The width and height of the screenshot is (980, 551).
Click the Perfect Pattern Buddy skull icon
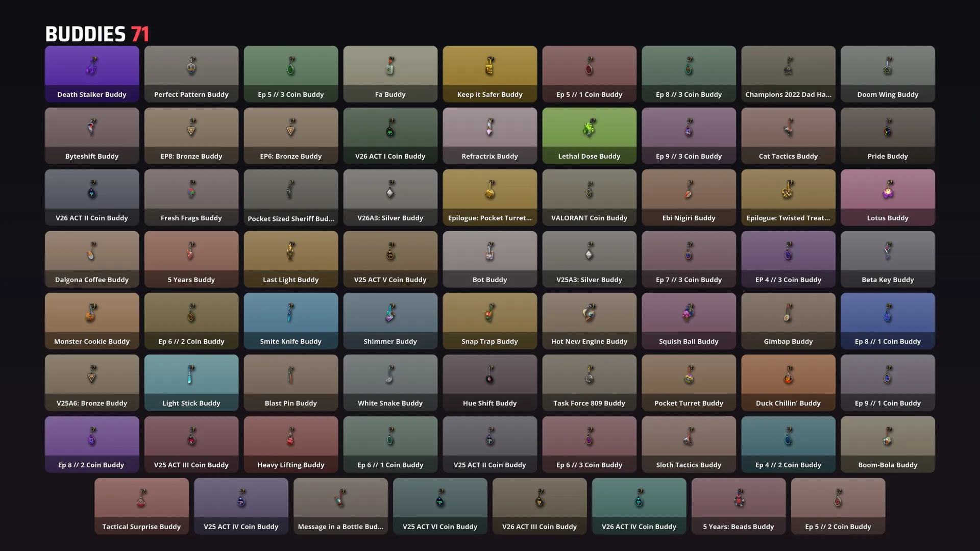coord(191,66)
